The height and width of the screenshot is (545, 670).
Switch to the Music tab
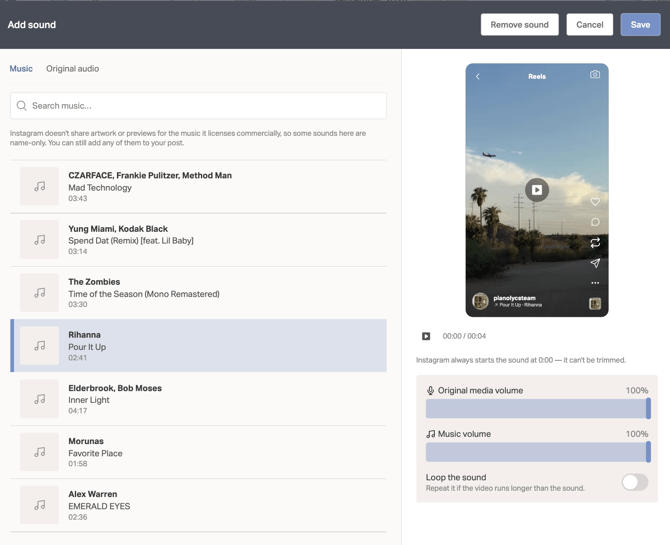click(21, 69)
